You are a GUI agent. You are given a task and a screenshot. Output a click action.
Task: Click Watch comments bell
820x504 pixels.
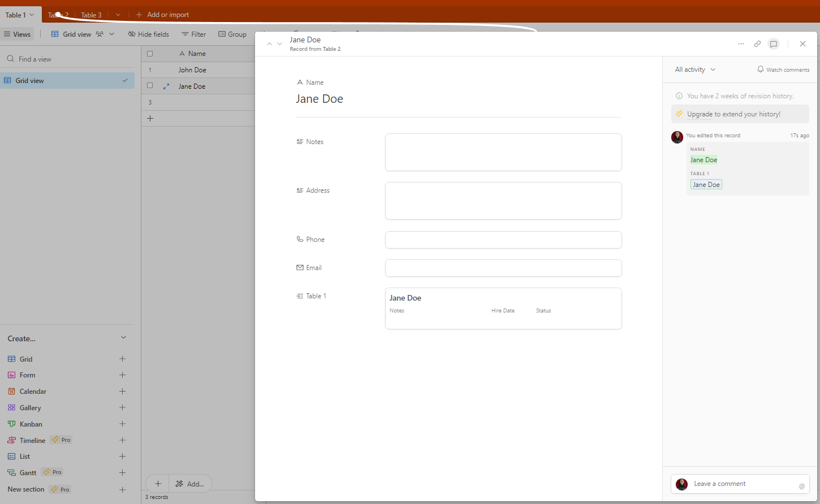[x=783, y=69]
